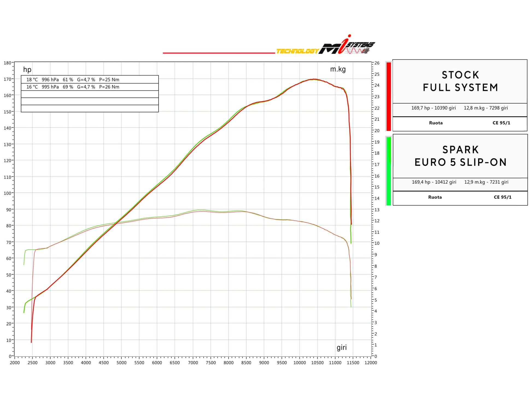This screenshot has height=399, width=532.
Task: Click the green Spark color bar
Action: 388,171
